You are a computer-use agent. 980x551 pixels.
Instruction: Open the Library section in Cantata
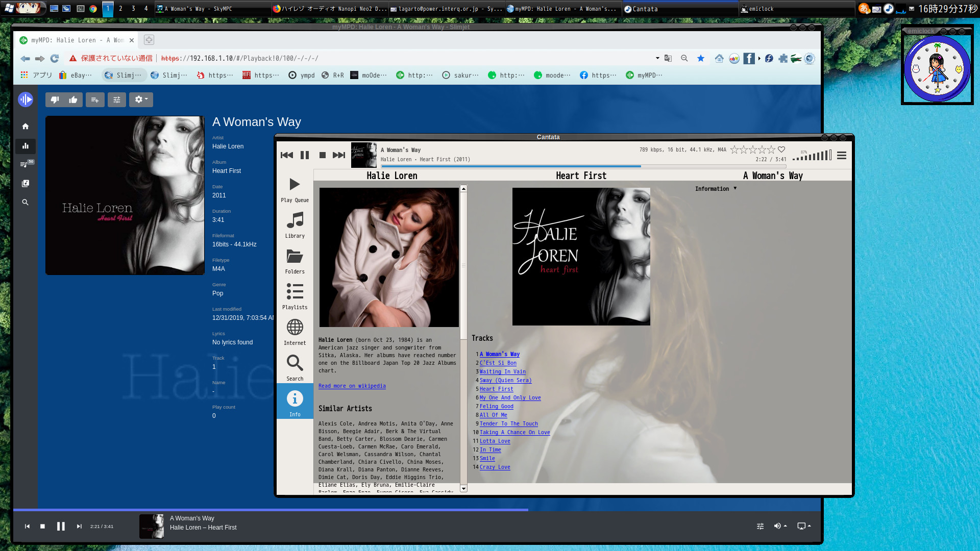coord(295,226)
